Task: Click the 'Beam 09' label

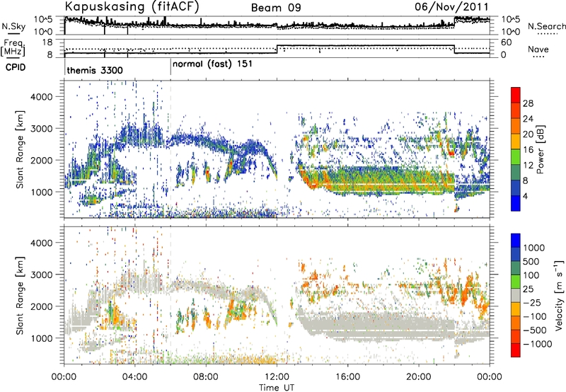Action: pyautogui.click(x=276, y=8)
